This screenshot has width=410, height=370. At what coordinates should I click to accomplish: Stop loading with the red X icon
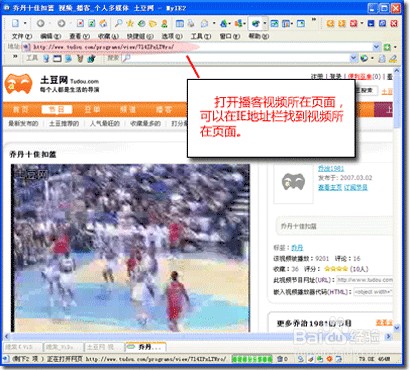[80, 23]
